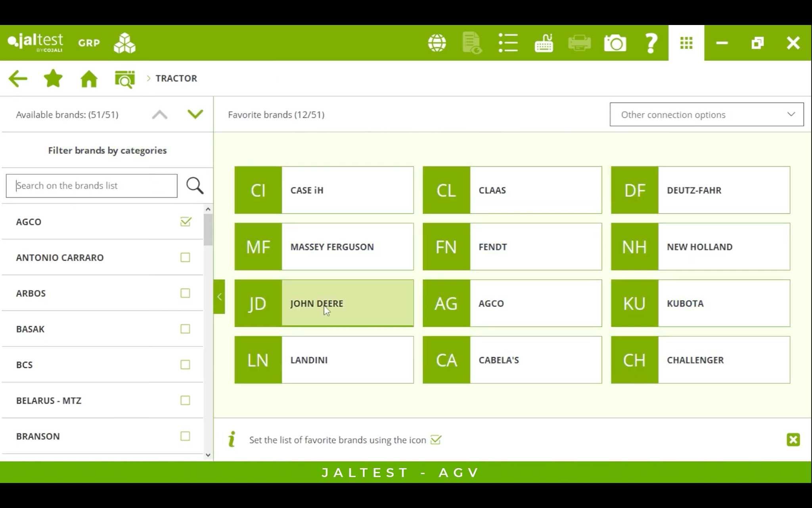
Task: Select the MASSEY FERGUSON brand tile
Action: (324, 246)
